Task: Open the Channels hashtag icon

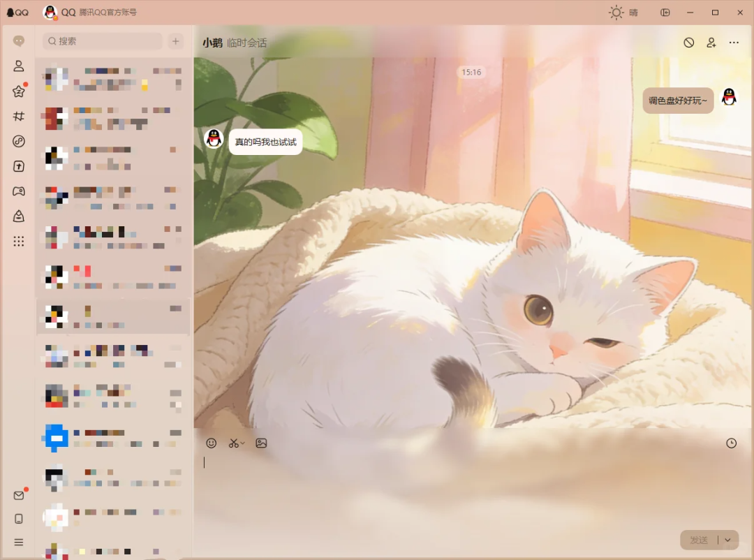Action: [x=19, y=117]
